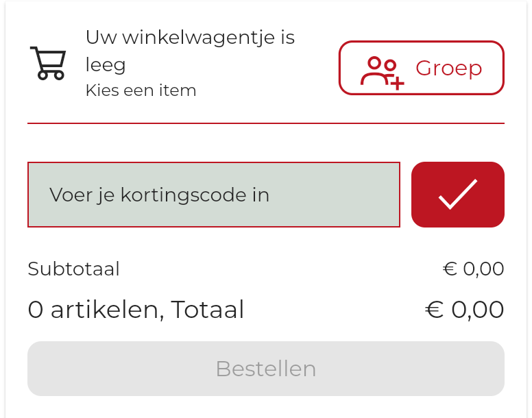Click the add-people group icon
The height and width of the screenshot is (418, 532).
pyautogui.click(x=382, y=71)
